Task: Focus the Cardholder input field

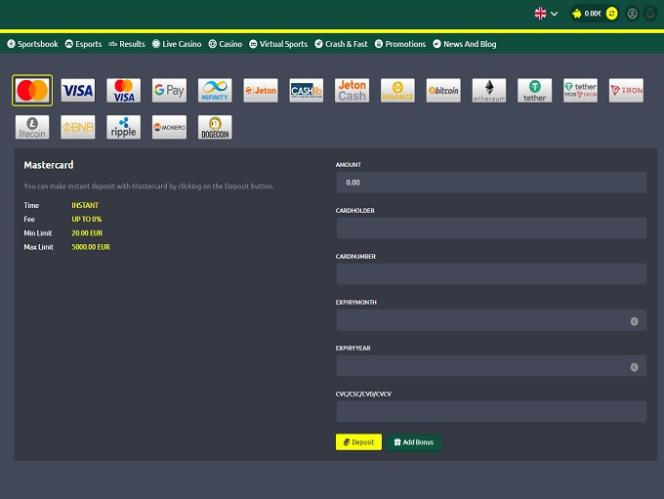Action: [x=491, y=229]
